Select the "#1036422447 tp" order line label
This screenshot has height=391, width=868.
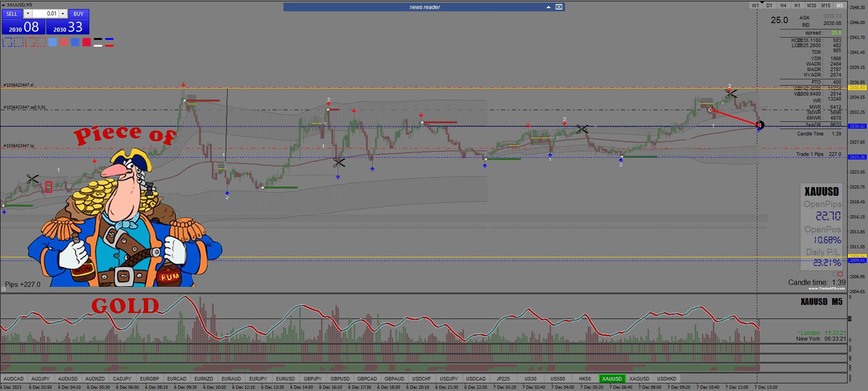19,146
